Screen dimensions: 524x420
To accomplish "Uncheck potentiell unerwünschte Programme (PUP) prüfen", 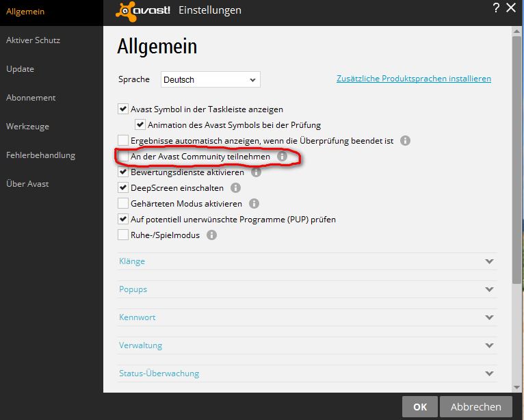I will tap(123, 219).
